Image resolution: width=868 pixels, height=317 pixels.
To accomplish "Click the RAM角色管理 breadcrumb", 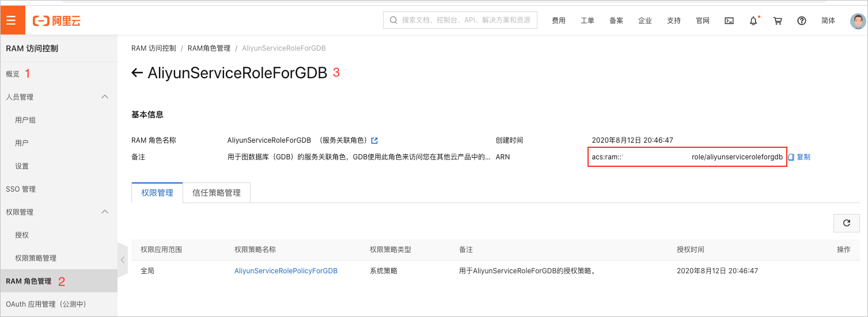I will (209, 48).
